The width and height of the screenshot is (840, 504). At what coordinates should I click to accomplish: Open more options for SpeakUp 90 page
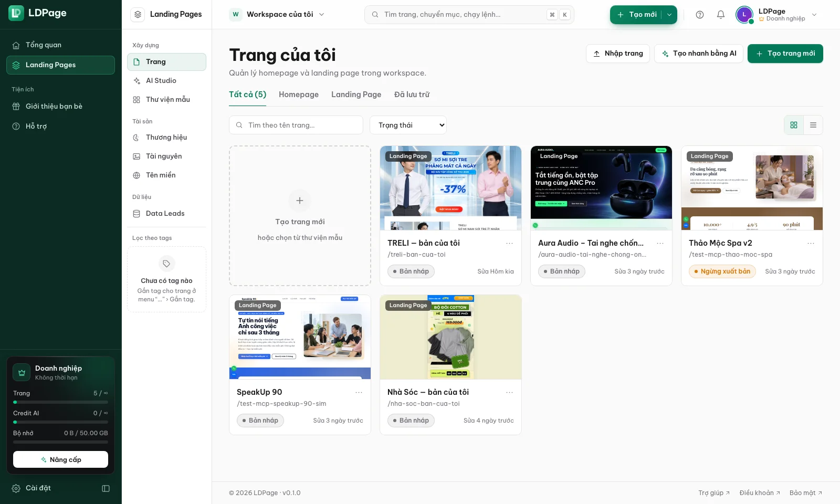(359, 392)
